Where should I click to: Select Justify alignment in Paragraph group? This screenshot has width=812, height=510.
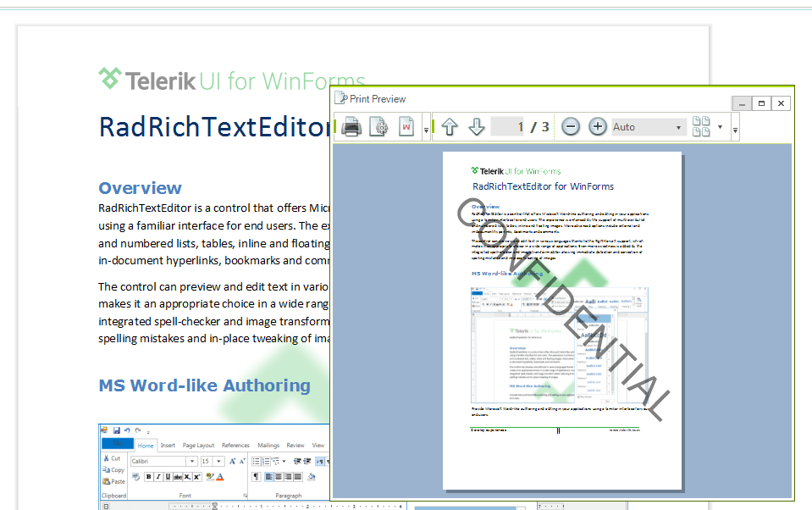[x=298, y=477]
